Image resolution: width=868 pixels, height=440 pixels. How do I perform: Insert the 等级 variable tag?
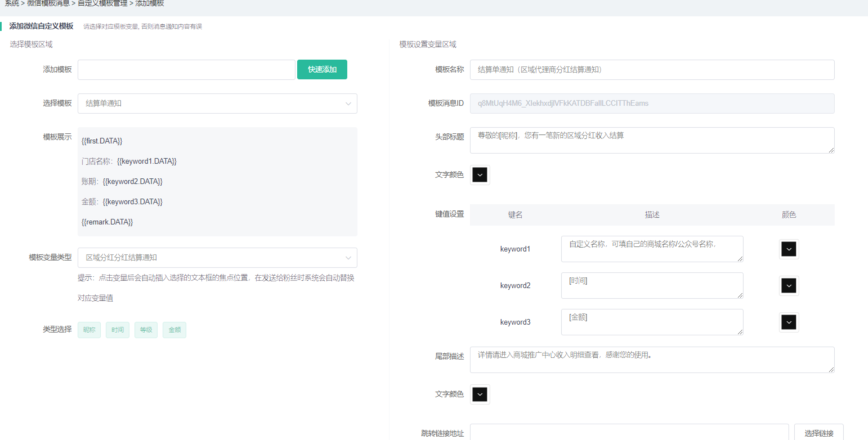tap(146, 330)
